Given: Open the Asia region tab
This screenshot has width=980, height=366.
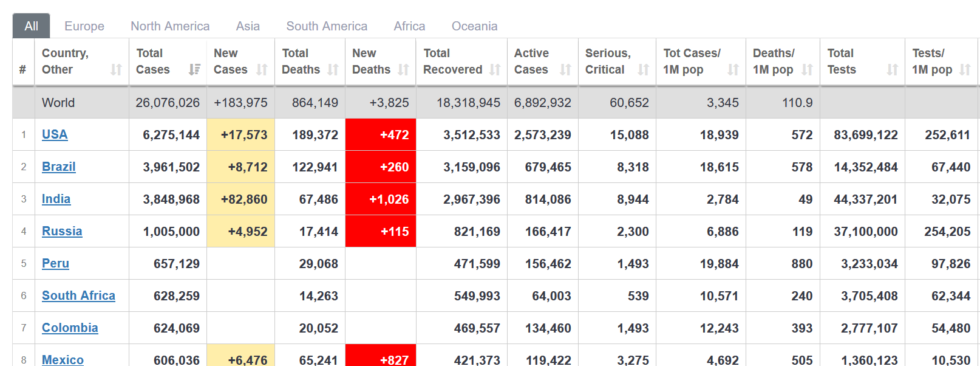Looking at the screenshot, I should [248, 26].
